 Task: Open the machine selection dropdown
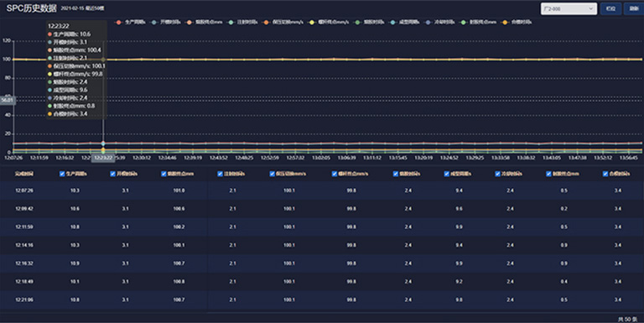(569, 8)
